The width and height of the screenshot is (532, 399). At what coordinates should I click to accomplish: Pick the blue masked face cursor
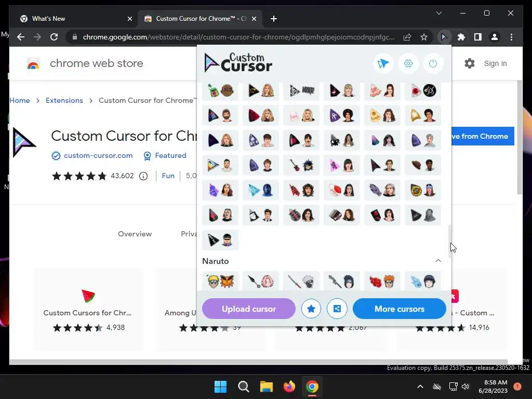(261, 190)
